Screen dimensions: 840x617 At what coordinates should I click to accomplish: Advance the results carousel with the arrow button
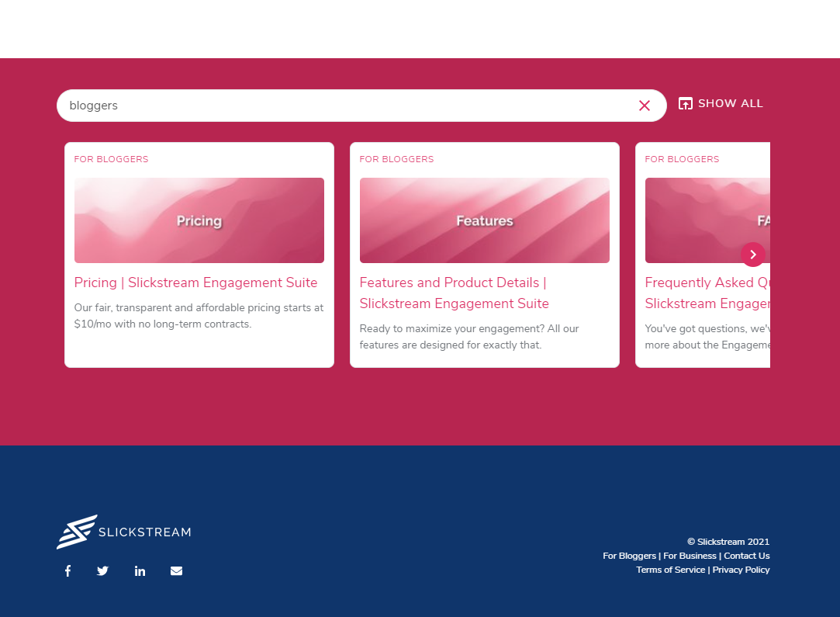(752, 255)
